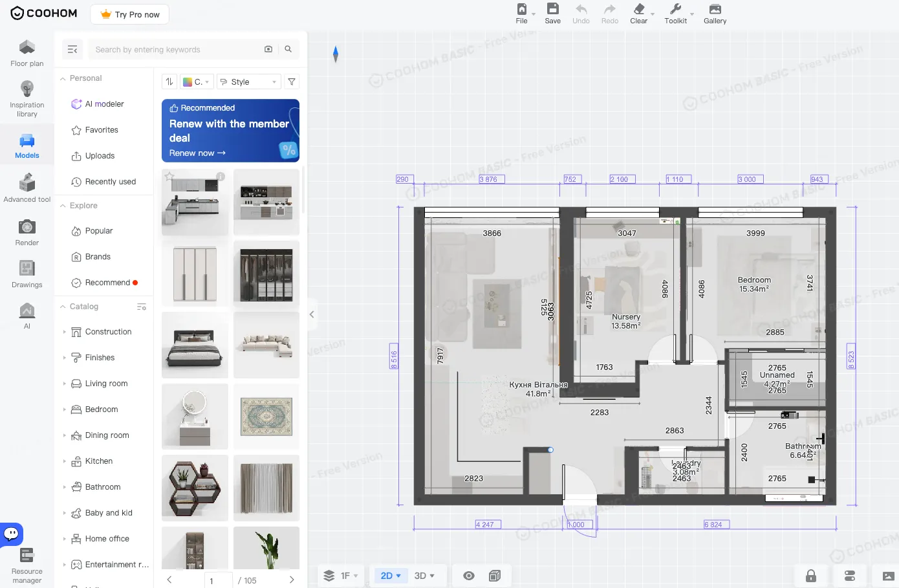
Task: Select the sectional sofa thumbnail
Action: 266,345
